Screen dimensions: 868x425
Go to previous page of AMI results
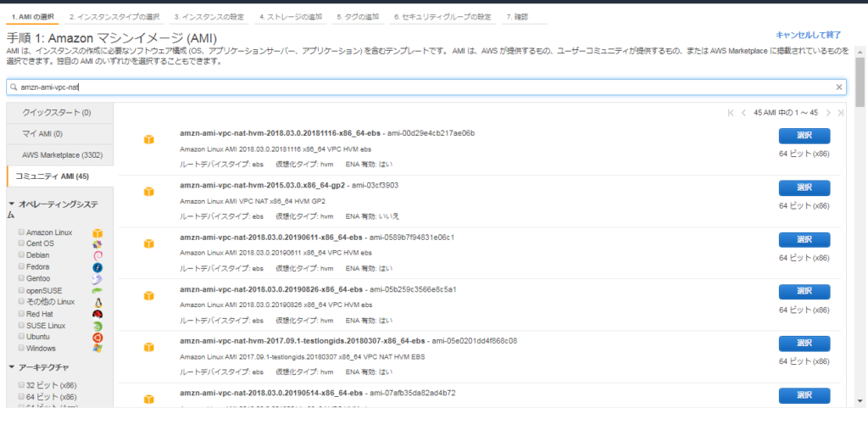(x=744, y=113)
